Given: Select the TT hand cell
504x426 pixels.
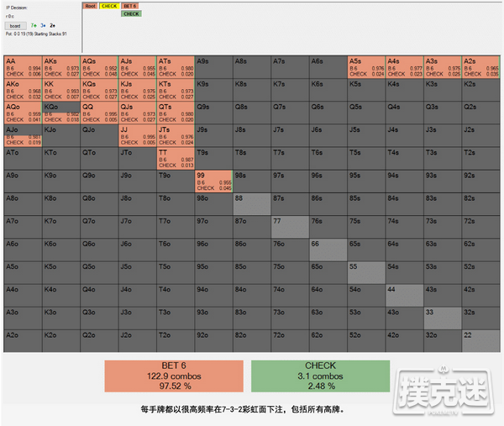Looking at the screenshot, I should [x=176, y=158].
